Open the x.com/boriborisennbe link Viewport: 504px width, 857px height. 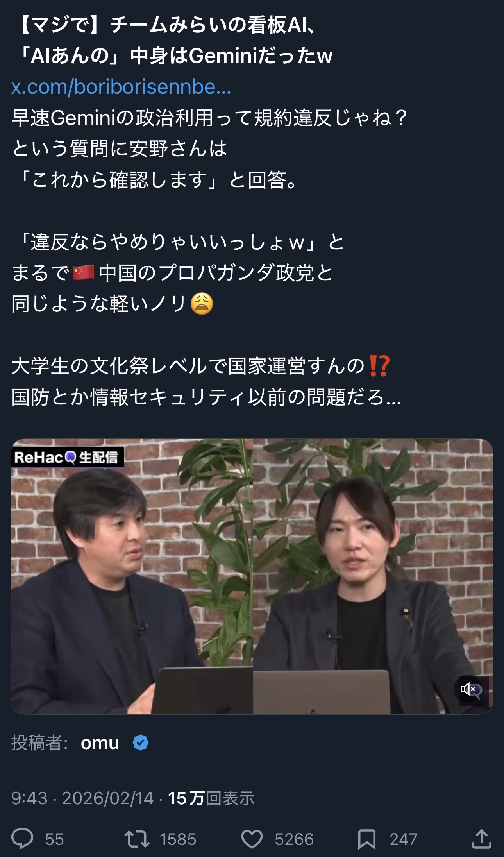click(121, 86)
